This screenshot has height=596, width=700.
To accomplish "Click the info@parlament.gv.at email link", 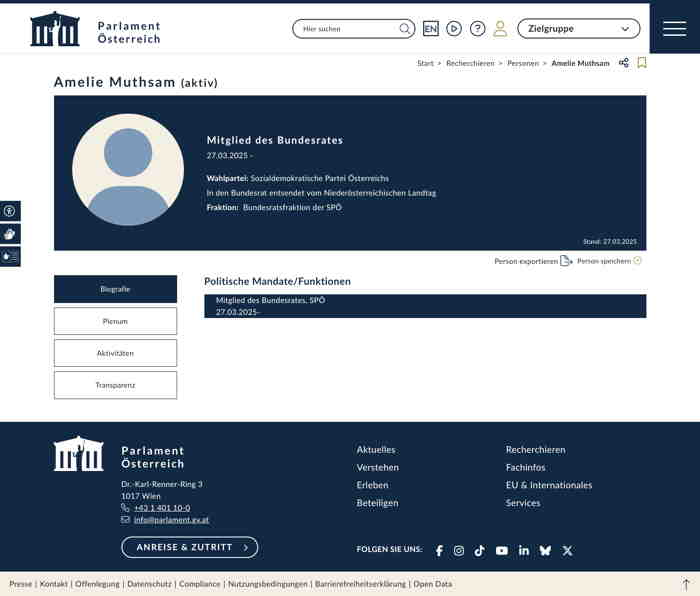I will 171,520.
